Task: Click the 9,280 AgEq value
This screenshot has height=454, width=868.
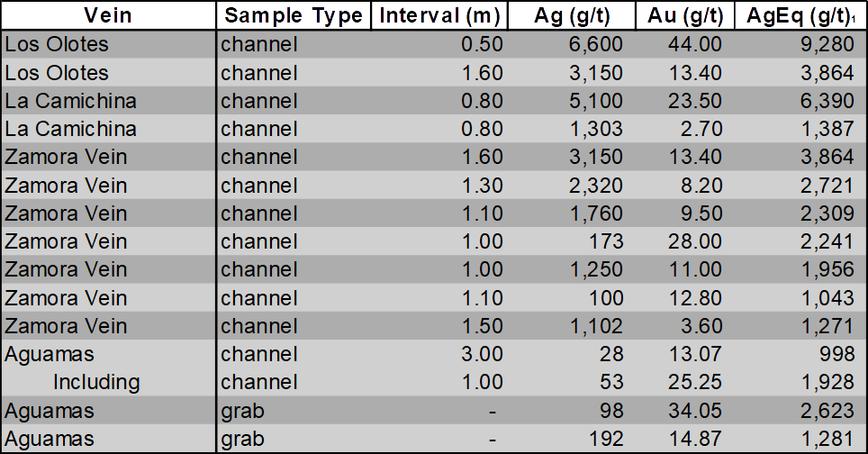Action: tap(827, 44)
